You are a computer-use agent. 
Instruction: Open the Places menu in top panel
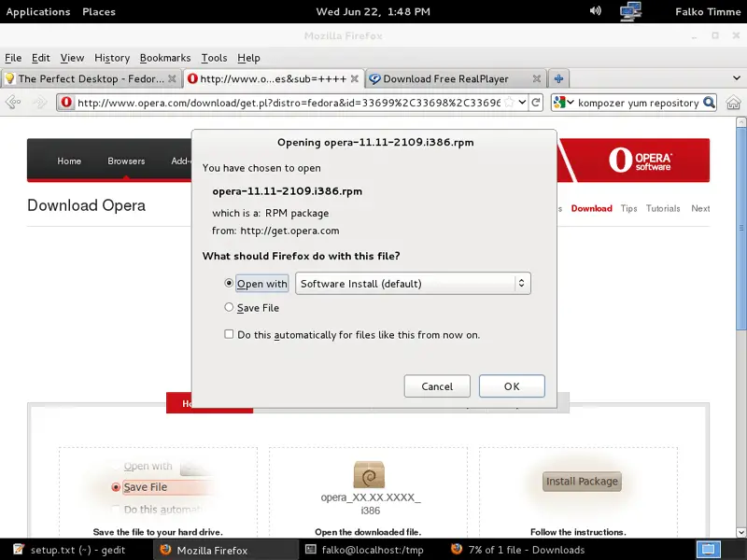[x=99, y=11]
